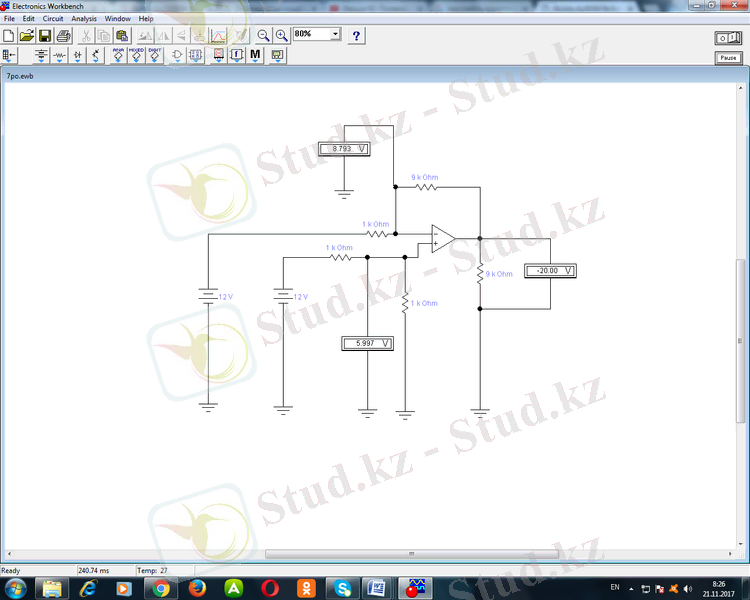Zoom out of the schematic
The width and height of the screenshot is (750, 600).
click(x=263, y=36)
